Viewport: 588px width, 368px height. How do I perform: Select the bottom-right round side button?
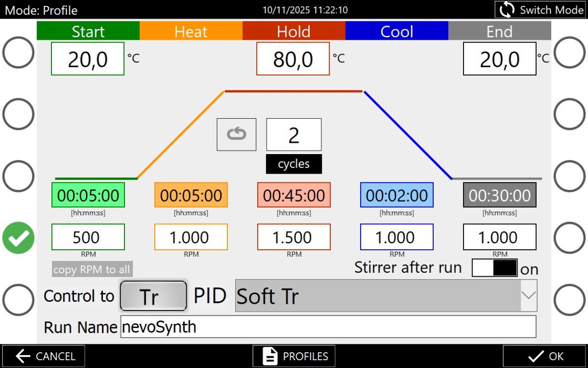(x=569, y=298)
